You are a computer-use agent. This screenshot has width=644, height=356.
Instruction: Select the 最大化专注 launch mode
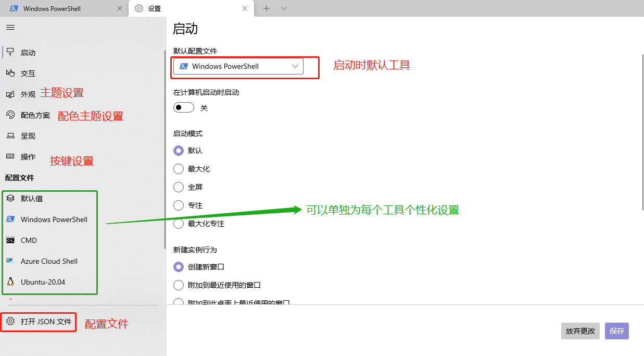179,224
